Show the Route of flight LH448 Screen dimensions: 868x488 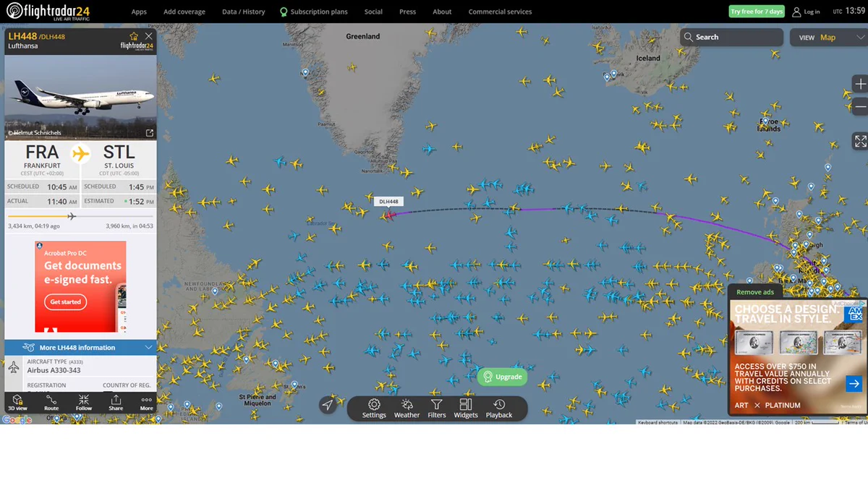tap(51, 403)
